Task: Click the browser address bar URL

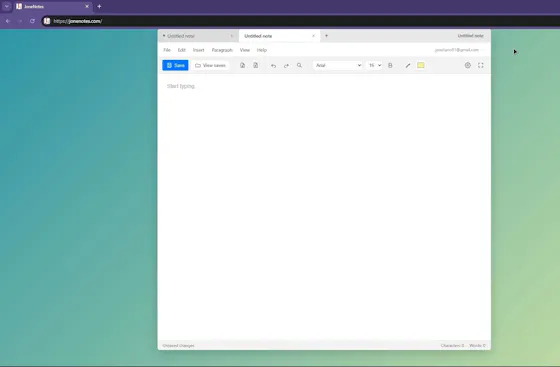Action: (x=78, y=21)
